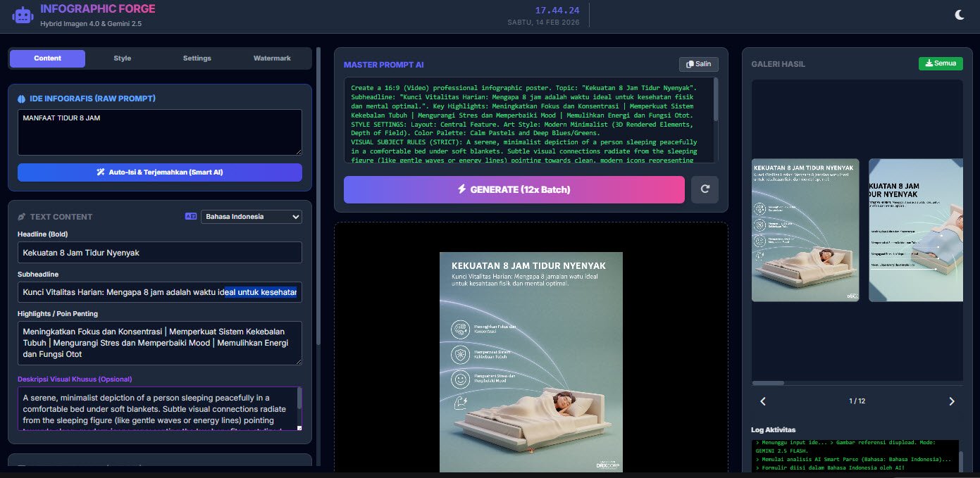This screenshot has height=478, width=980.
Task: Click the "INFOGRAPHIC FORGE" title
Action: 98,9
